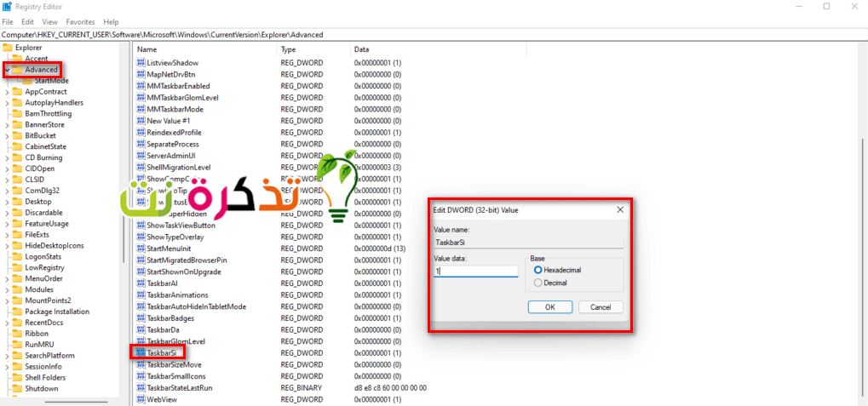This screenshot has width=868, height=406.
Task: Click the ShellMigrationLevel value icon
Action: (141, 167)
